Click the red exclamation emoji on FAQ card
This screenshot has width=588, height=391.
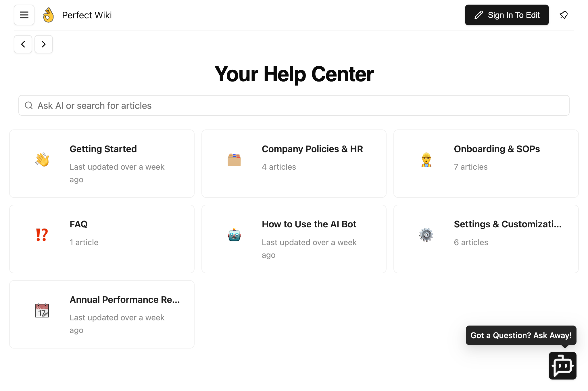pos(42,235)
